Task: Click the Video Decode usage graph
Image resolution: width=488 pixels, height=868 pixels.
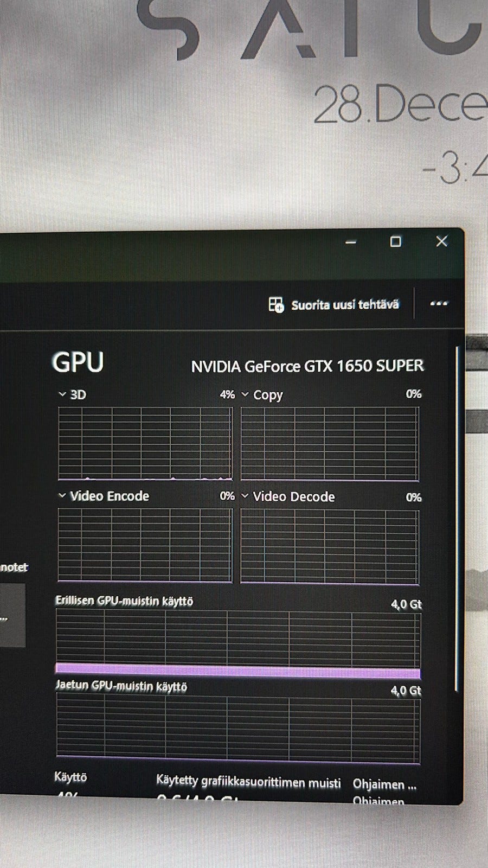Action: tap(330, 547)
